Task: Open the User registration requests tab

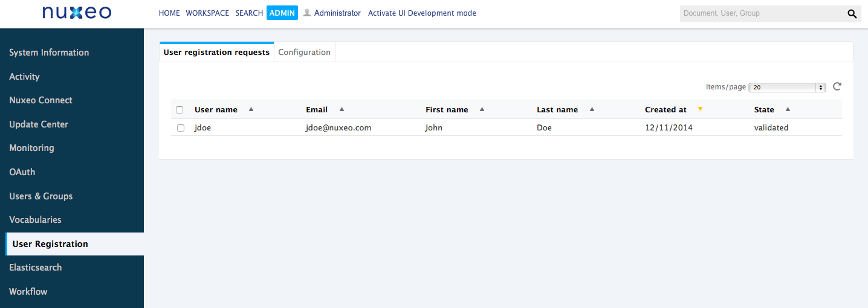Action: pyautogui.click(x=216, y=52)
